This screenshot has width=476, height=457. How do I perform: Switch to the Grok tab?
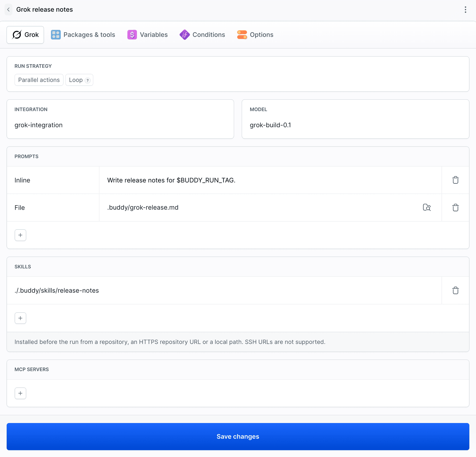click(x=25, y=35)
